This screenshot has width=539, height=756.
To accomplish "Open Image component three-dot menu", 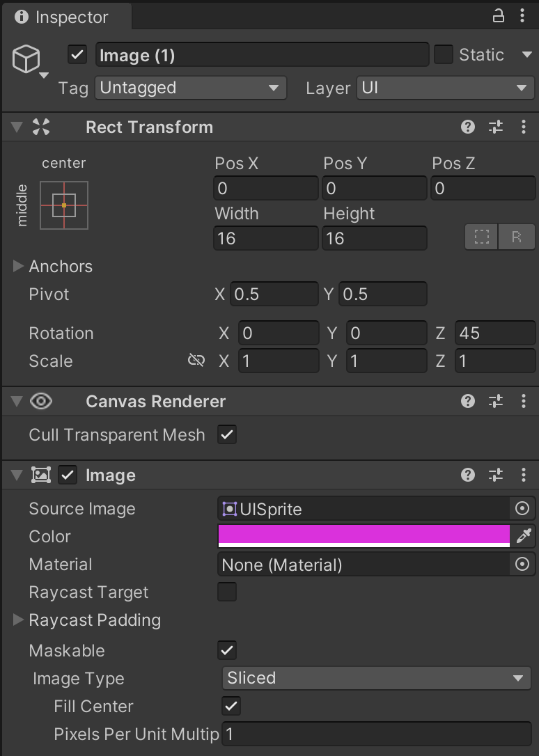I will [x=524, y=475].
